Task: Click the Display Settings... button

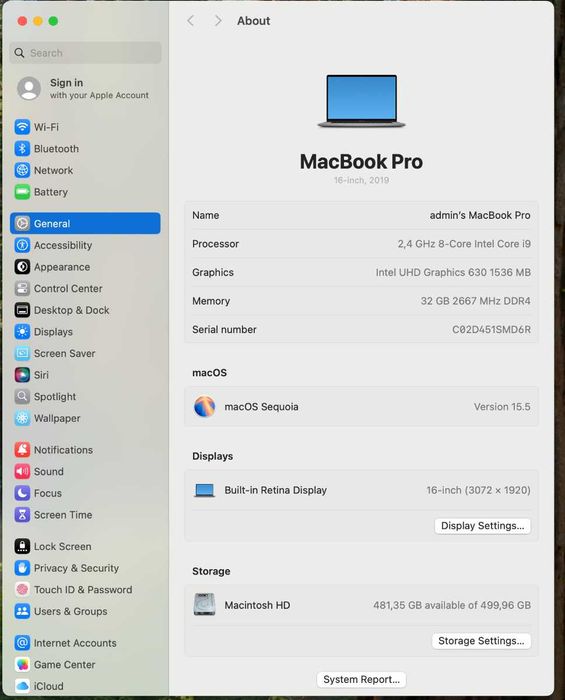Action: [482, 526]
